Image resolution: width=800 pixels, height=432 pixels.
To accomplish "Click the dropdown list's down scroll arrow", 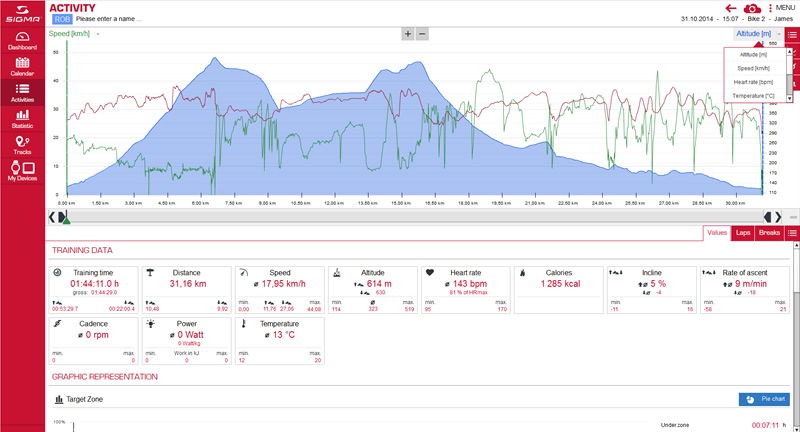I will (789, 98).
